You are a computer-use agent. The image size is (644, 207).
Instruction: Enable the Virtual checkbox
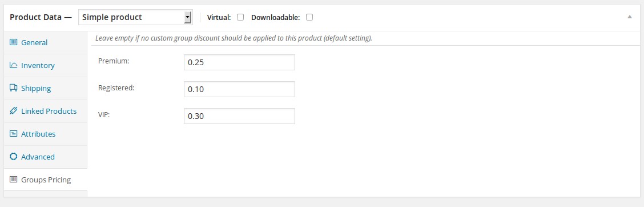241,17
